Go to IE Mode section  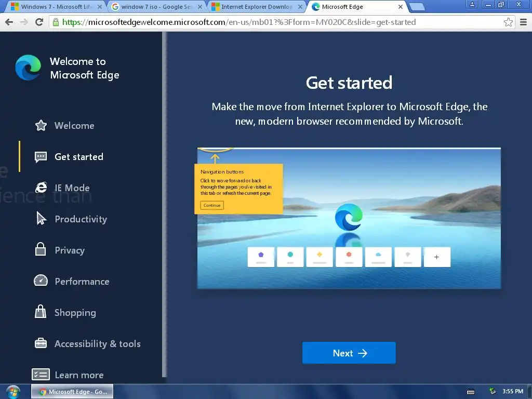click(x=72, y=188)
